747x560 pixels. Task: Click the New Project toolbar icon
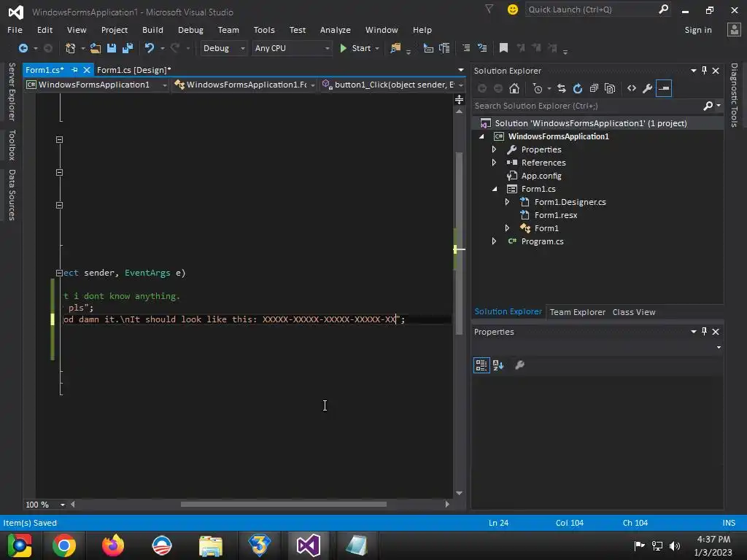[x=71, y=48]
